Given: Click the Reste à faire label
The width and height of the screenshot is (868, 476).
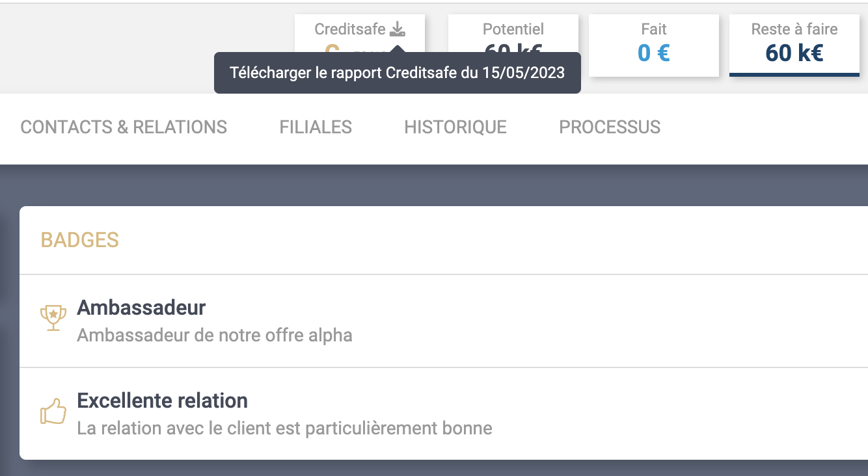Looking at the screenshot, I should [794, 29].
